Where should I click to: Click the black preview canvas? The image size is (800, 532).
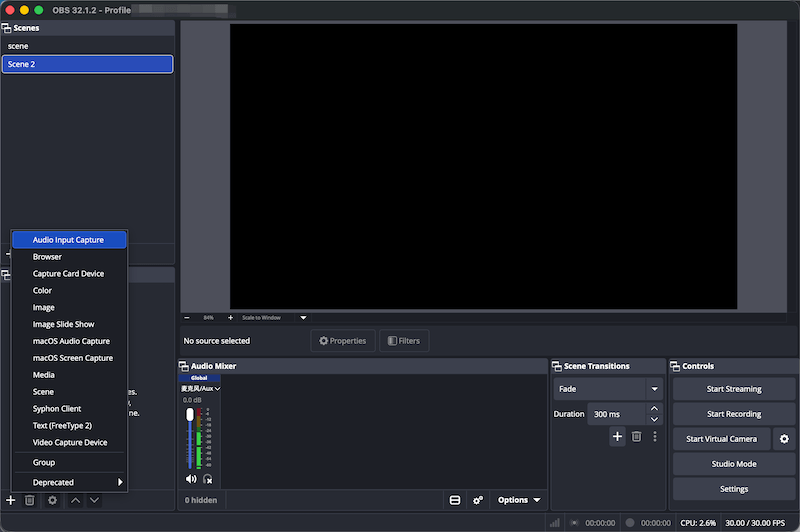483,166
